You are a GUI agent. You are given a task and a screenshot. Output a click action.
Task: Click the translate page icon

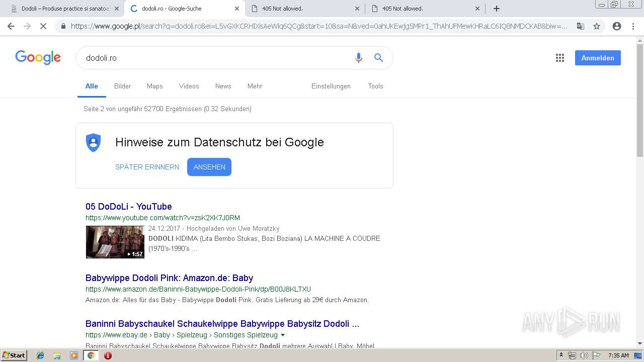[581, 26]
